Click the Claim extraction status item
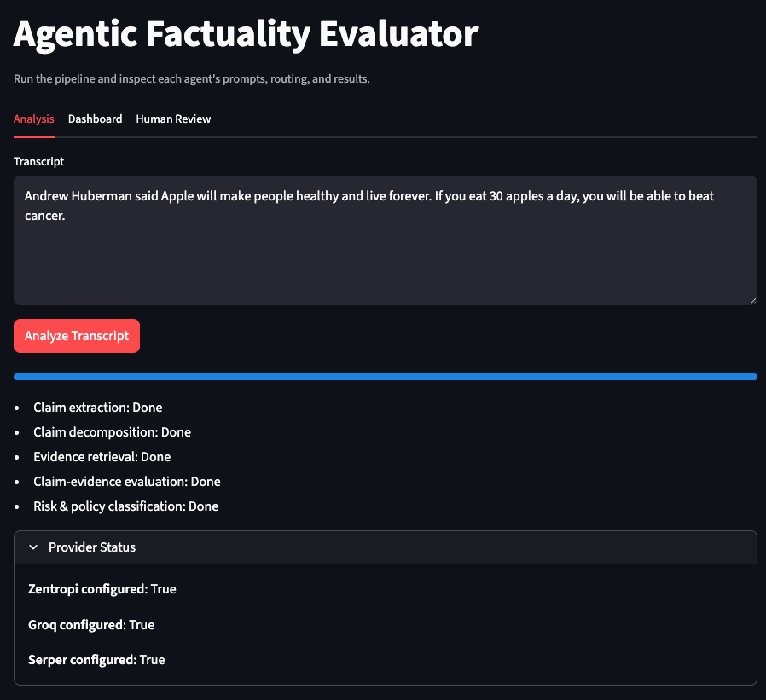This screenshot has height=700, width=766. [97, 407]
